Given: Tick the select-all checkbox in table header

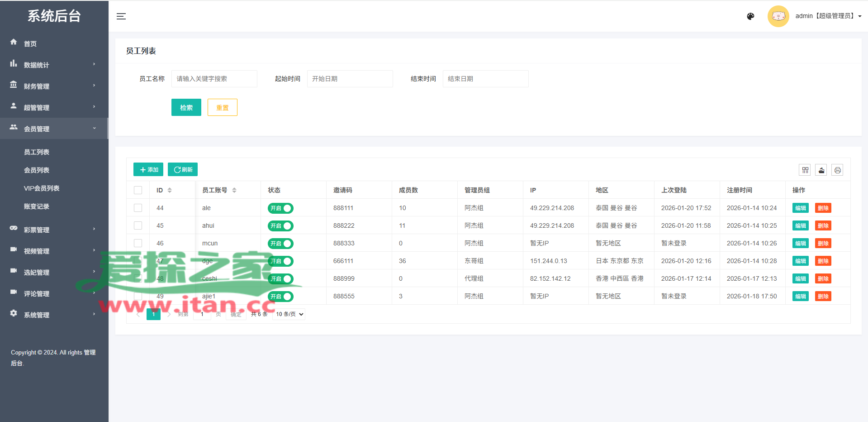Looking at the screenshot, I should 138,190.
